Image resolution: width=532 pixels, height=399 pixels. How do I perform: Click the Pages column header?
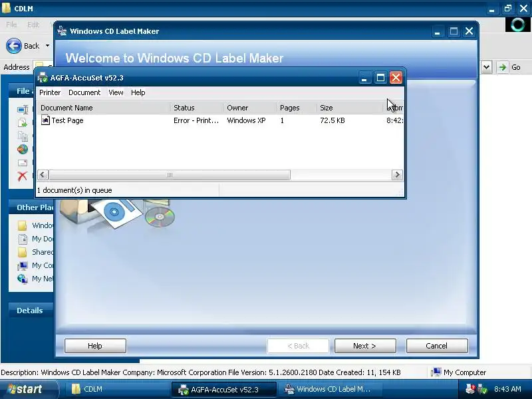(x=296, y=108)
